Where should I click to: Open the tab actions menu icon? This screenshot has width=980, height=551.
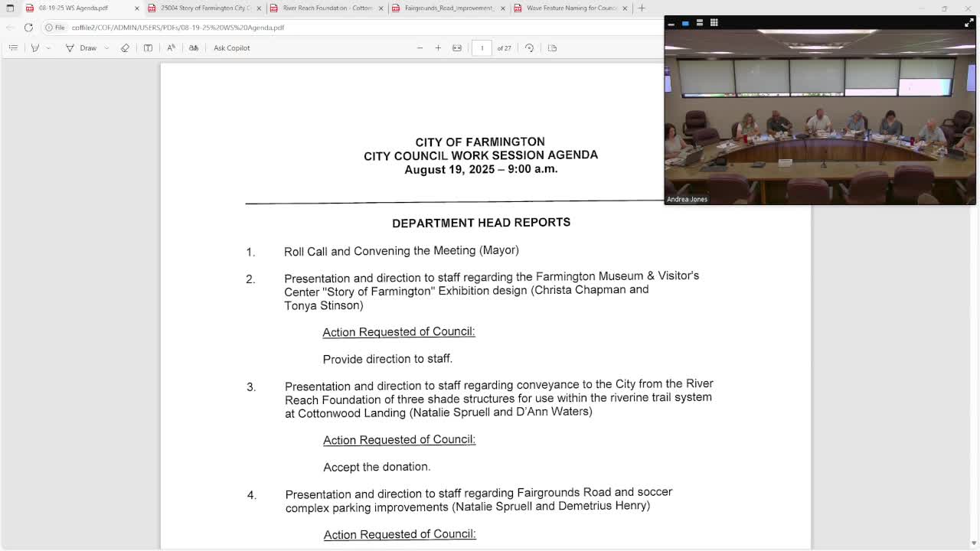10,8
